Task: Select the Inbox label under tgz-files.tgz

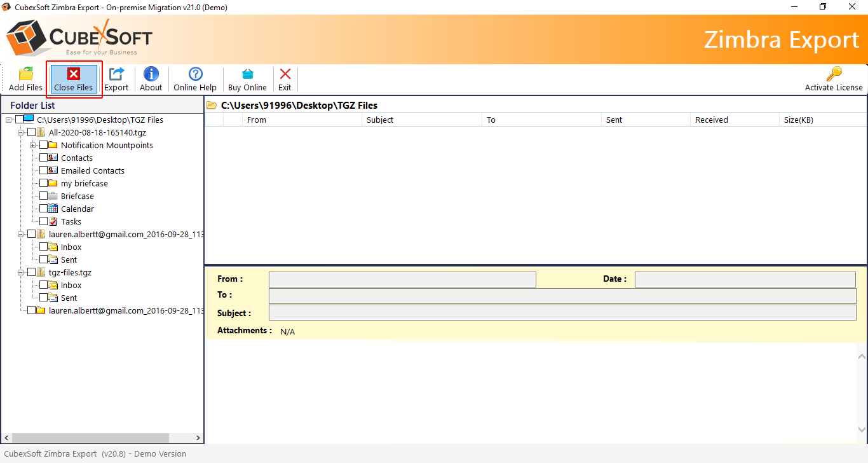Action: click(x=71, y=285)
